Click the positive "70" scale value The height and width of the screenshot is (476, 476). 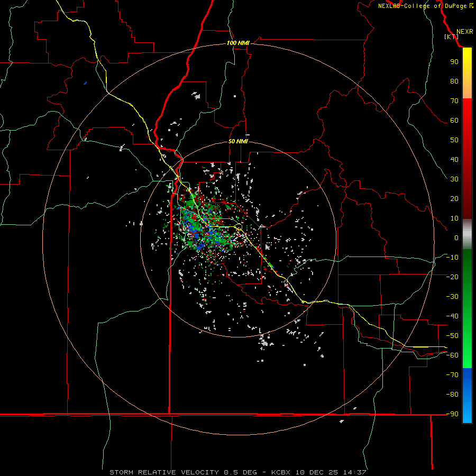454,101
